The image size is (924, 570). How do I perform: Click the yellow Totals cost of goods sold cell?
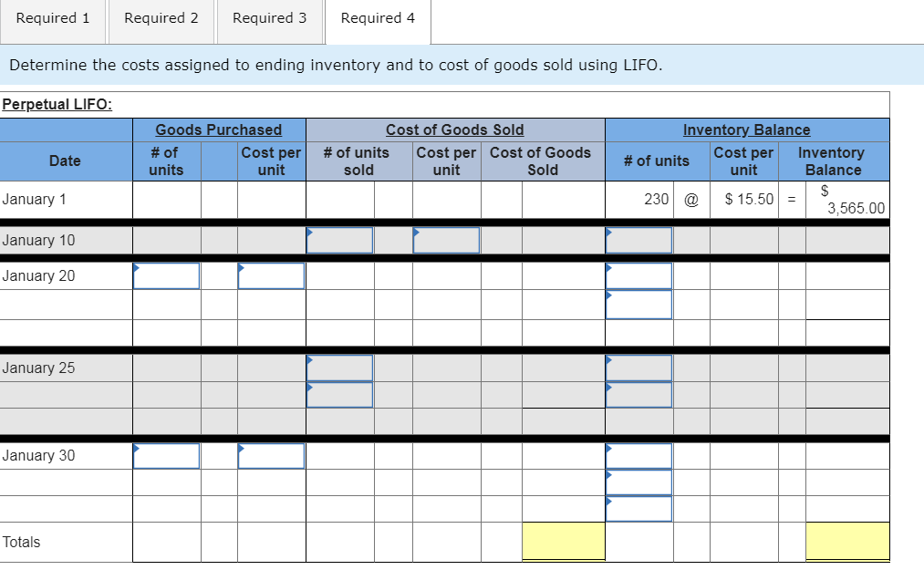(563, 541)
